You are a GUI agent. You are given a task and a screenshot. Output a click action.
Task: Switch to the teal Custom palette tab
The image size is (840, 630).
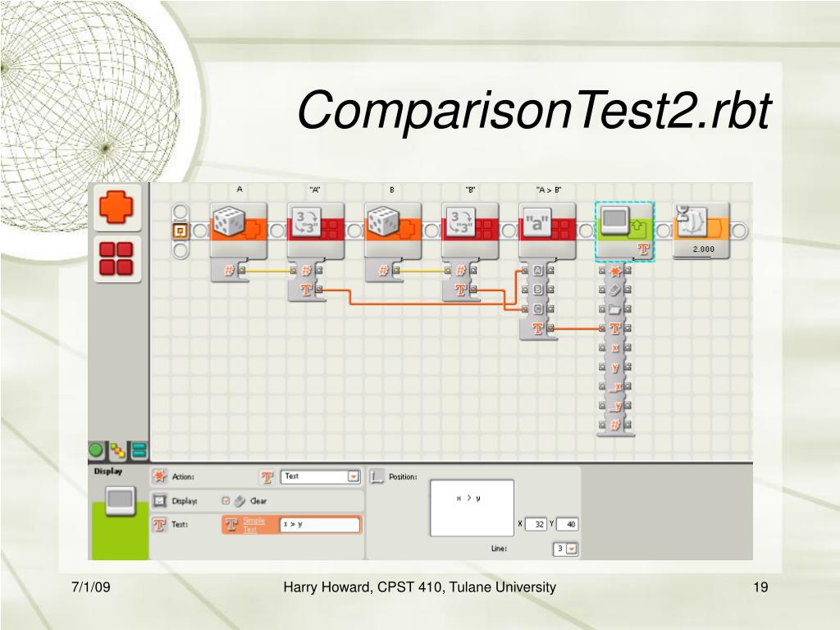coord(139,450)
